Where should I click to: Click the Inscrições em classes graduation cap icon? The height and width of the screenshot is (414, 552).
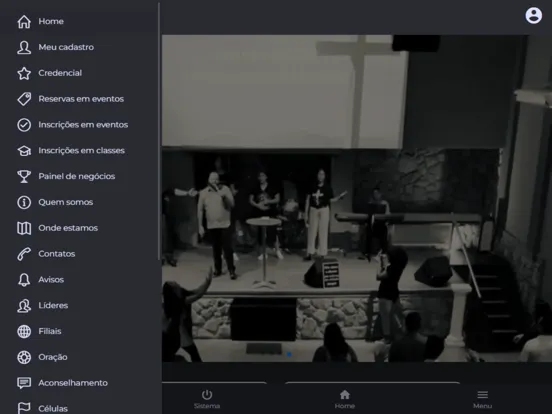pyautogui.click(x=24, y=151)
